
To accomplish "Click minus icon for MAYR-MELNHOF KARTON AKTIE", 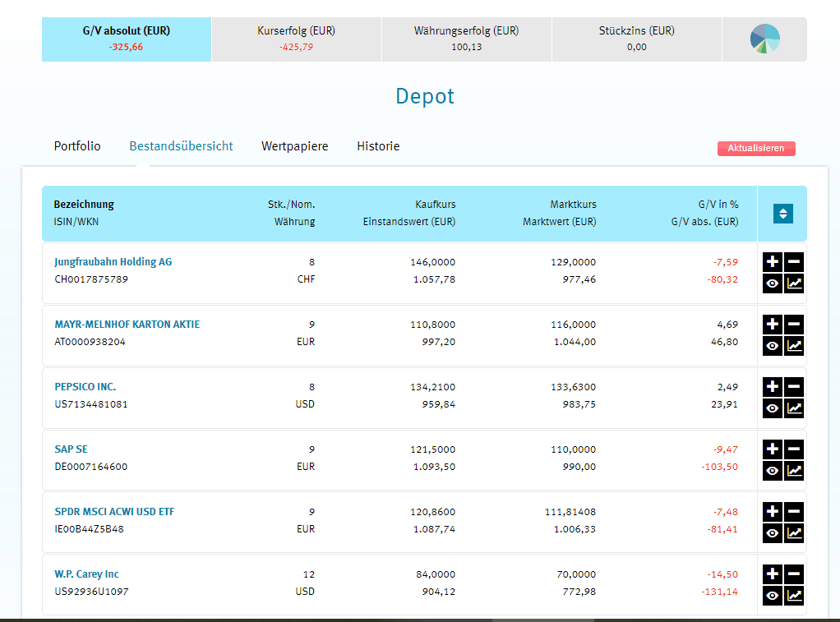I will tap(794, 324).
